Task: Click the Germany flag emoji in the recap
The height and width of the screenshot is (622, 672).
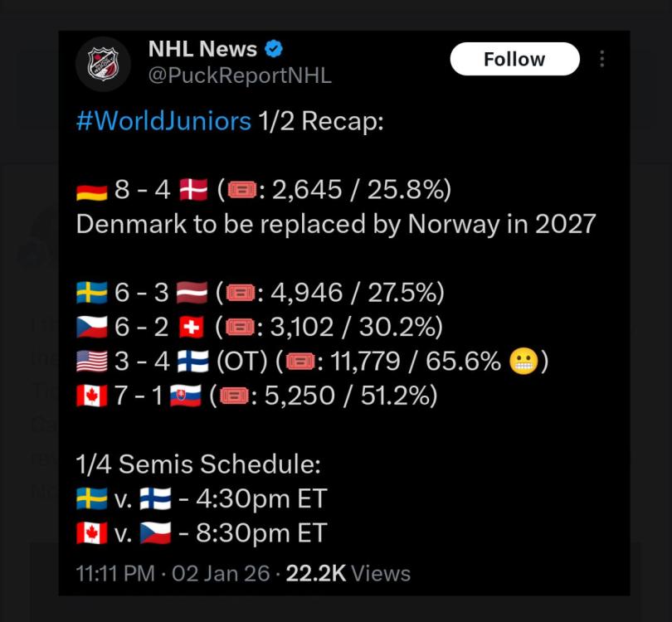Action: coord(91,191)
